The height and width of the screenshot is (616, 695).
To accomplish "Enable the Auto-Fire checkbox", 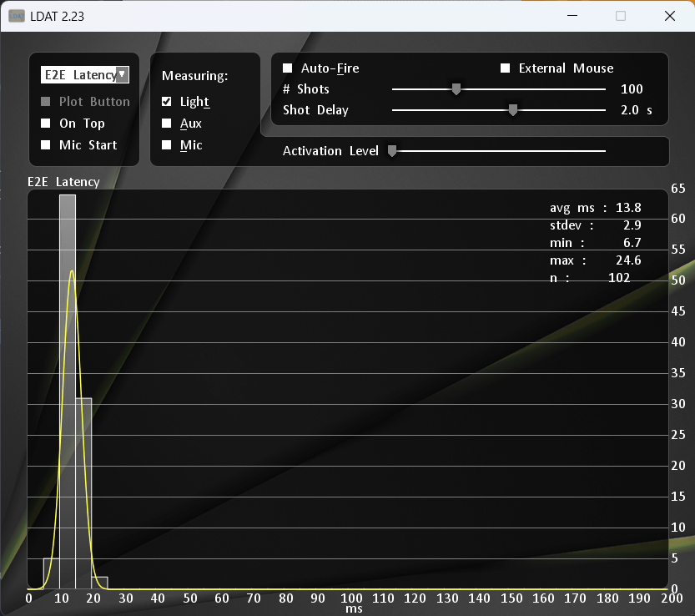I will pyautogui.click(x=288, y=68).
